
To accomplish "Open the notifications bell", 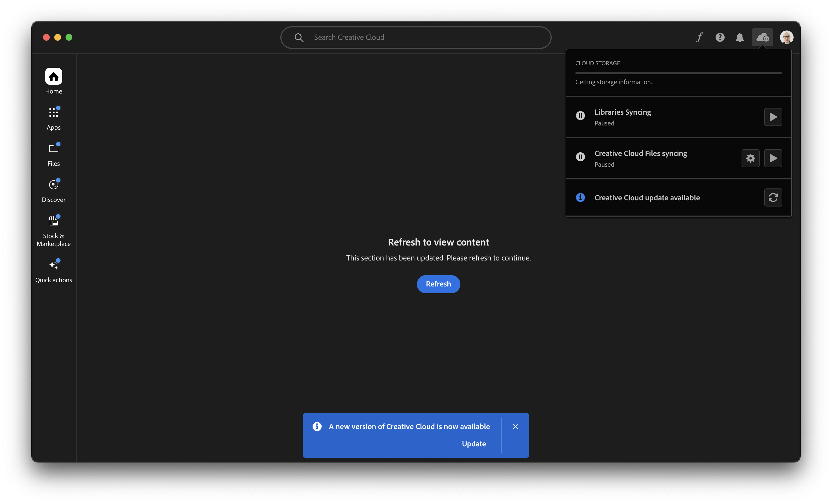I will 740,37.
